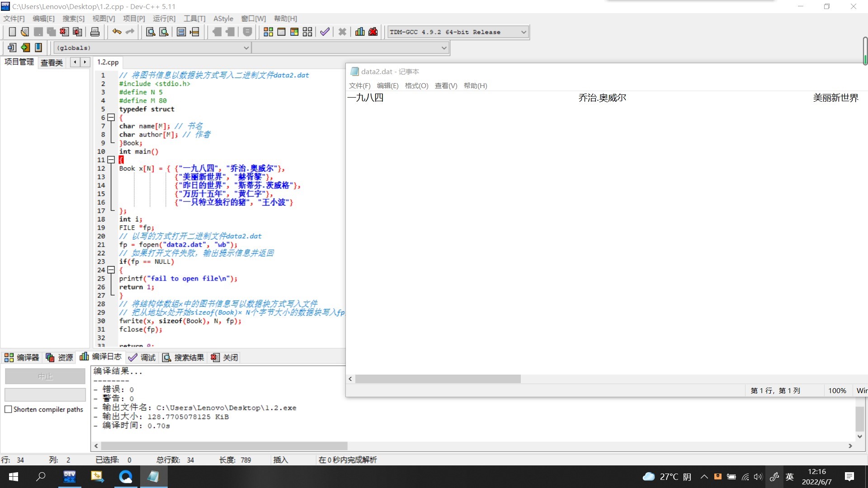
Task: Click the Compile toolbar icon
Action: pyautogui.click(x=268, y=32)
